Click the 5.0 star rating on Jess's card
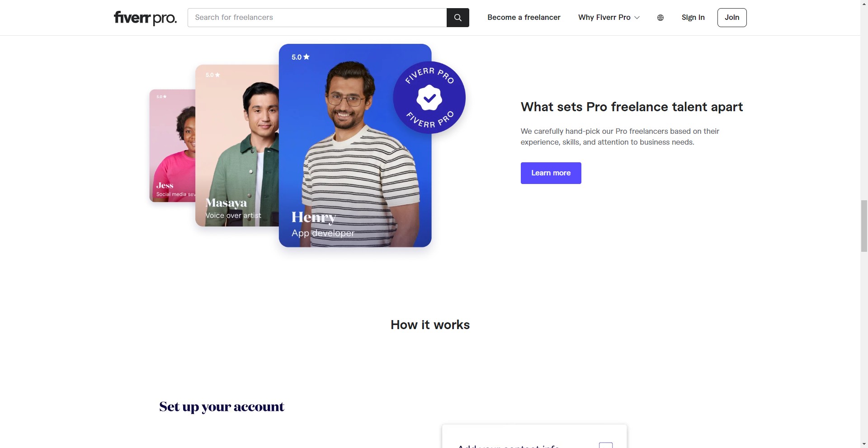The width and height of the screenshot is (868, 448). click(x=161, y=97)
